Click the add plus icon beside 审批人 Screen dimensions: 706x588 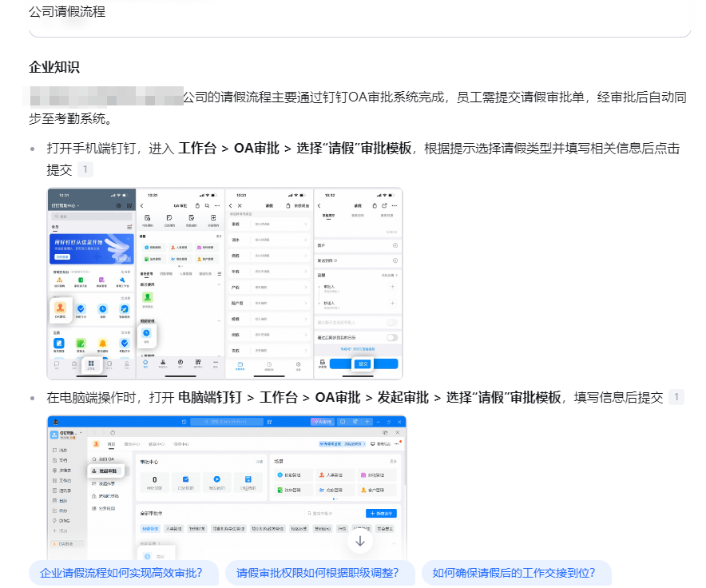coord(391,286)
